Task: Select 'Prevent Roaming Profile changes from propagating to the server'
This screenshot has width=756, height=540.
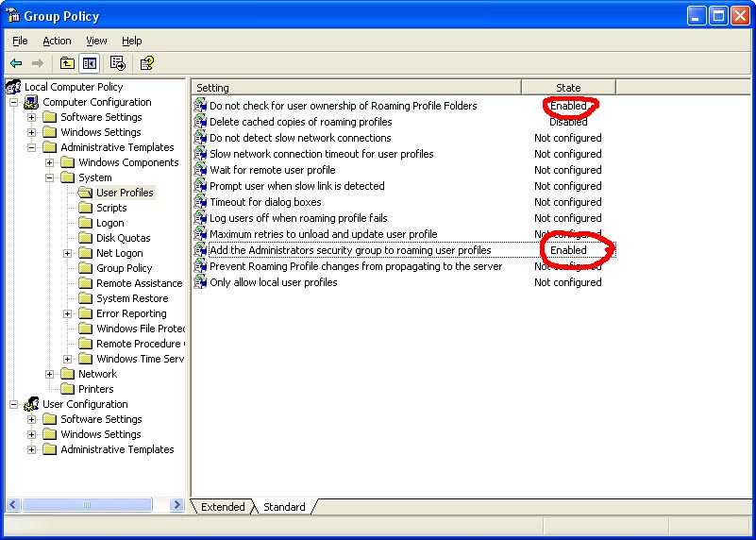Action: [355, 266]
